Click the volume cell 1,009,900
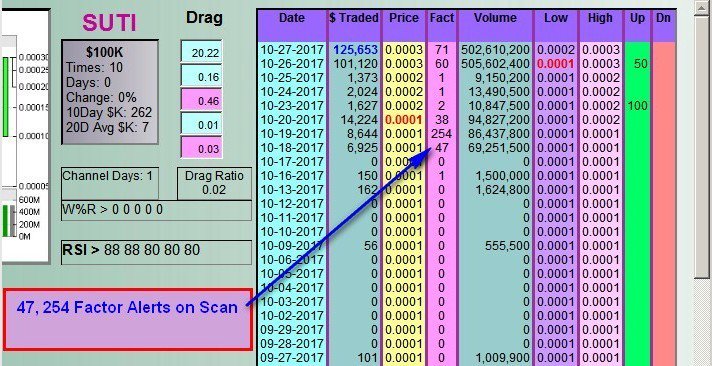 pyautogui.click(x=503, y=358)
